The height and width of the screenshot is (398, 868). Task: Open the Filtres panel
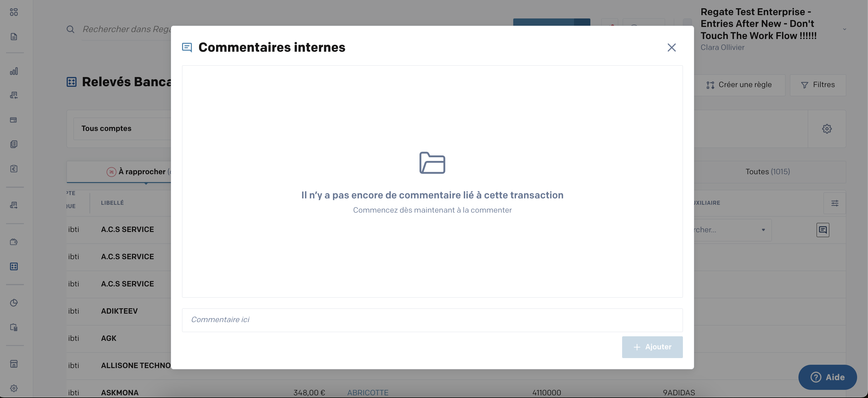[818, 85]
